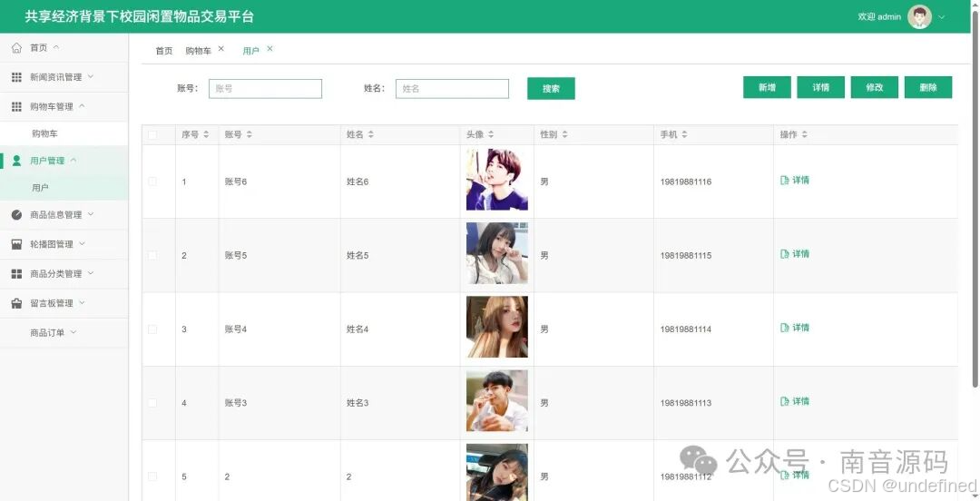980x501 pixels.
Task: Tick the checkbox for row 账号3
Action: click(152, 403)
